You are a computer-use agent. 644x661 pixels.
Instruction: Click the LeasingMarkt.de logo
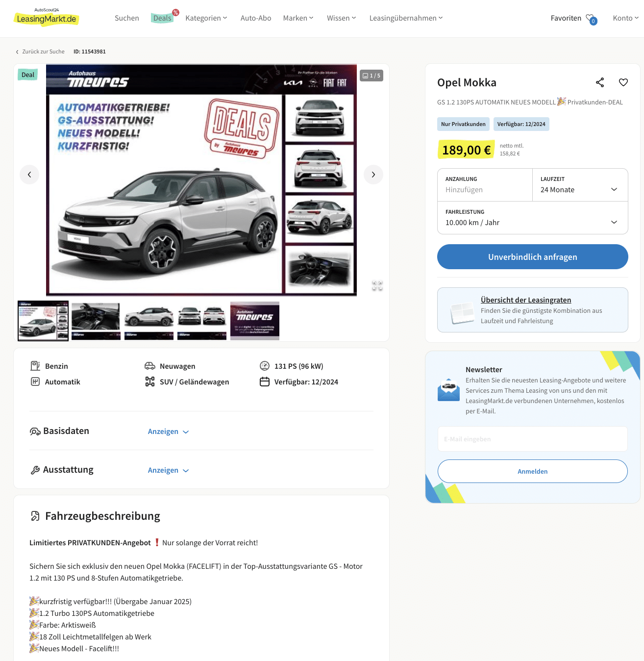47,18
